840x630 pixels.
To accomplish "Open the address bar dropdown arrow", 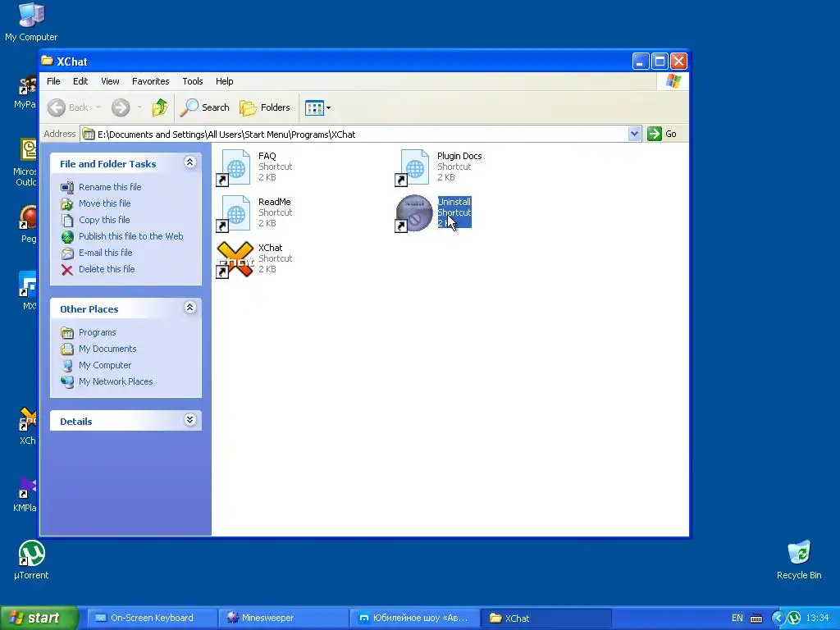I will pos(634,134).
